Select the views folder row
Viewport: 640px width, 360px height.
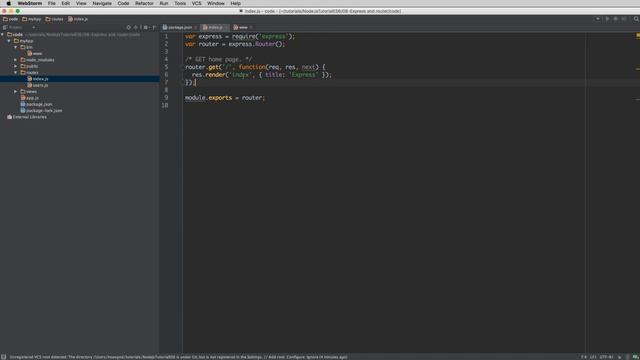[x=80, y=91]
